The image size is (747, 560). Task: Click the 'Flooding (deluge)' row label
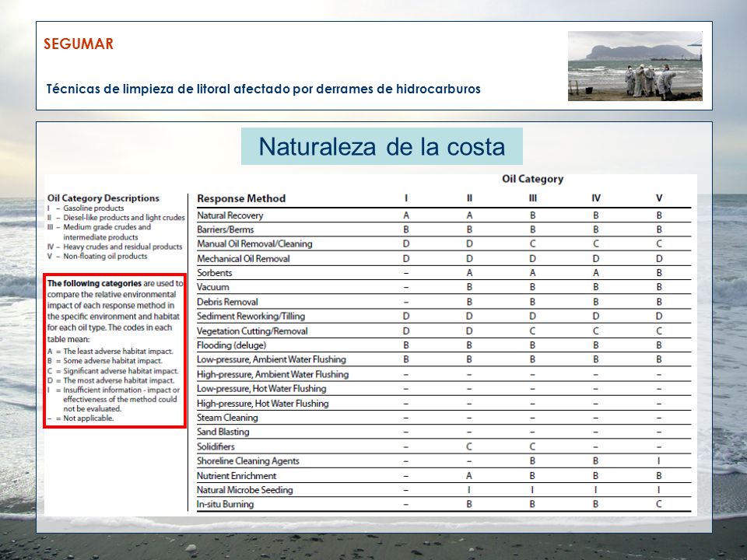pyautogui.click(x=232, y=345)
